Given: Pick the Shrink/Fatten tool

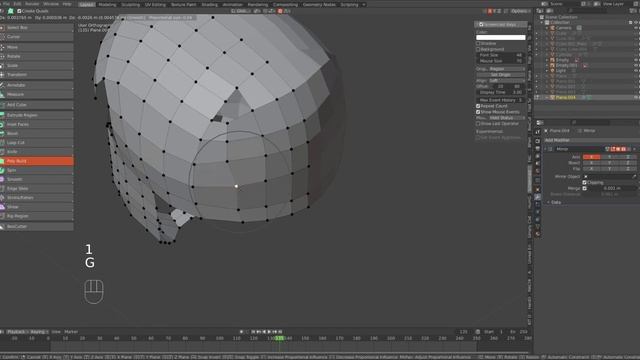Looking at the screenshot, I should (x=37, y=198).
